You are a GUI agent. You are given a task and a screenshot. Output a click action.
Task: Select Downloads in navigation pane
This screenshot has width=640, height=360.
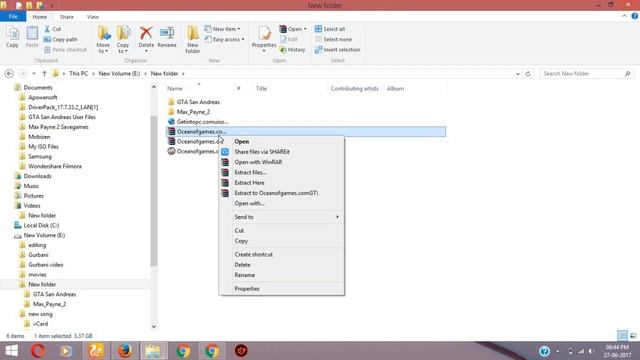pos(37,176)
